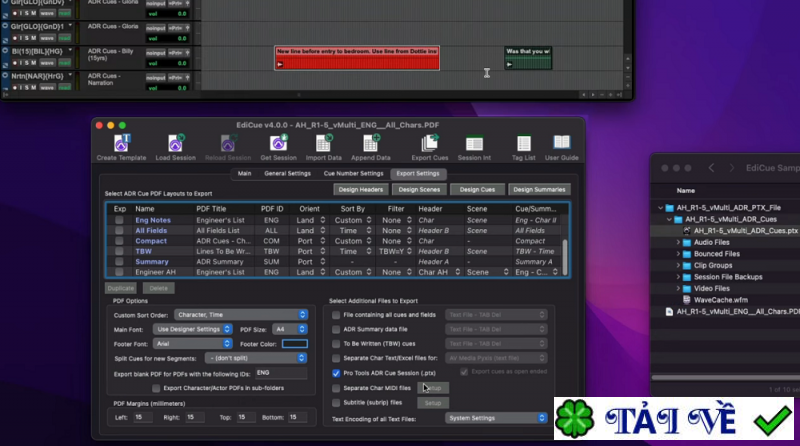
Task: Click the Create Template toolbar icon
Action: click(x=121, y=145)
